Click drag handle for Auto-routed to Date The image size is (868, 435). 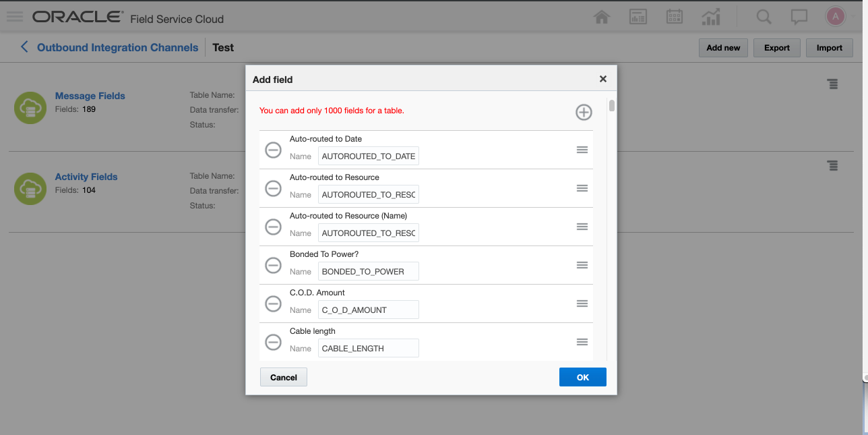point(582,150)
